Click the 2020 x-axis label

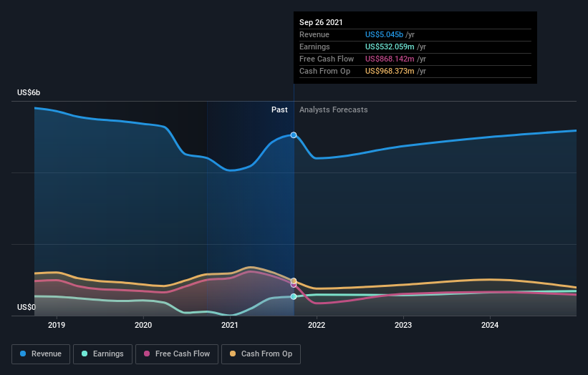143,325
